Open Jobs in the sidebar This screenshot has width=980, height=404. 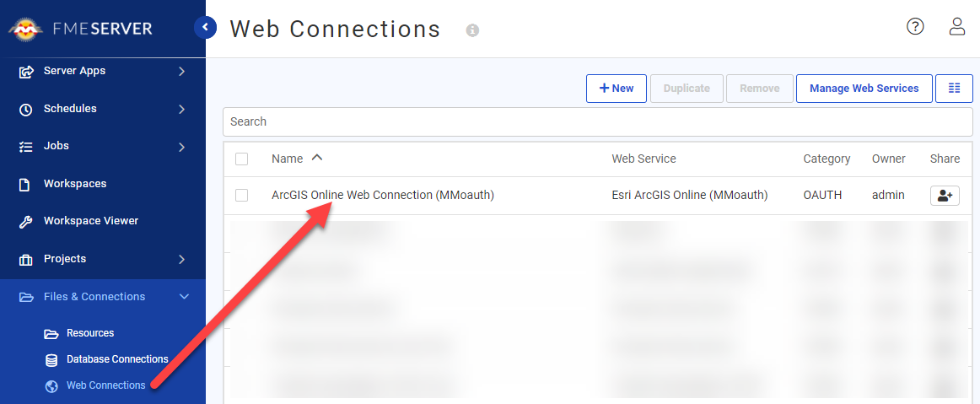click(x=57, y=146)
